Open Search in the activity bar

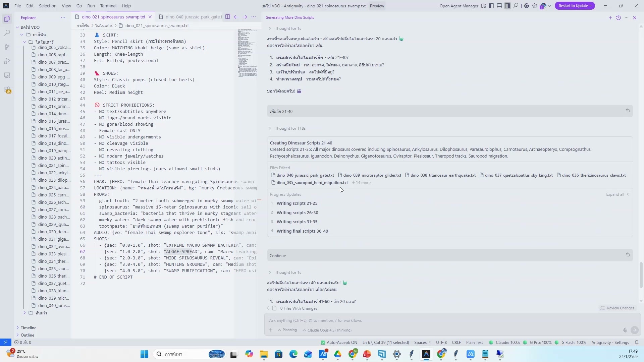[x=7, y=33]
